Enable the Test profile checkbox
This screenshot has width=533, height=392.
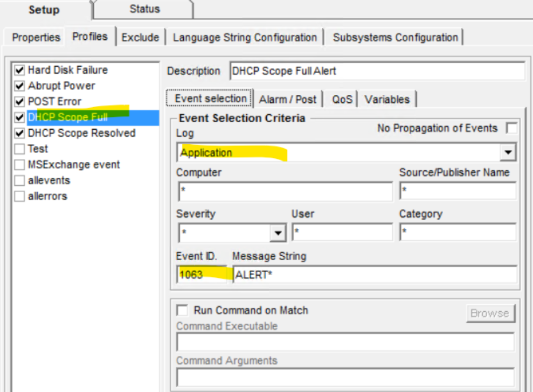tap(20, 149)
